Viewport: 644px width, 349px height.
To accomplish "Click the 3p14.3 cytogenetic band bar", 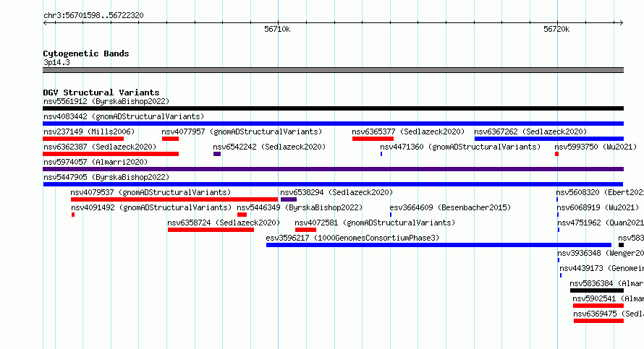I will [333, 70].
